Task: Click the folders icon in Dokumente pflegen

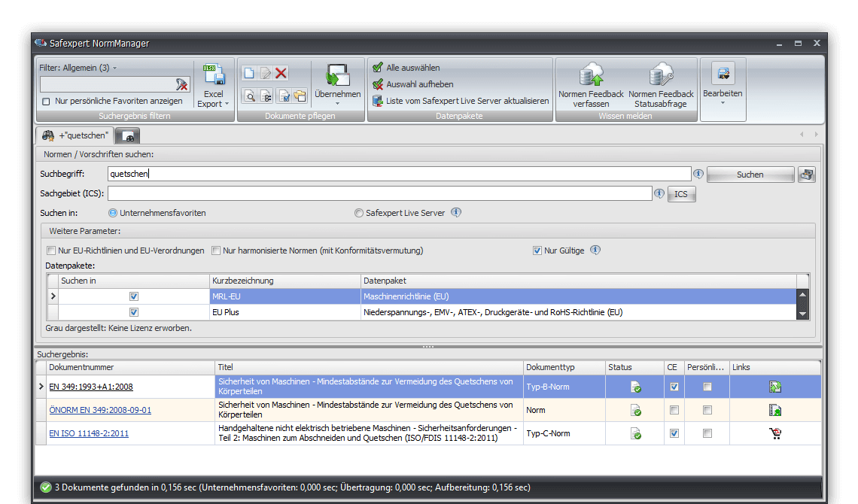Action: (x=300, y=96)
